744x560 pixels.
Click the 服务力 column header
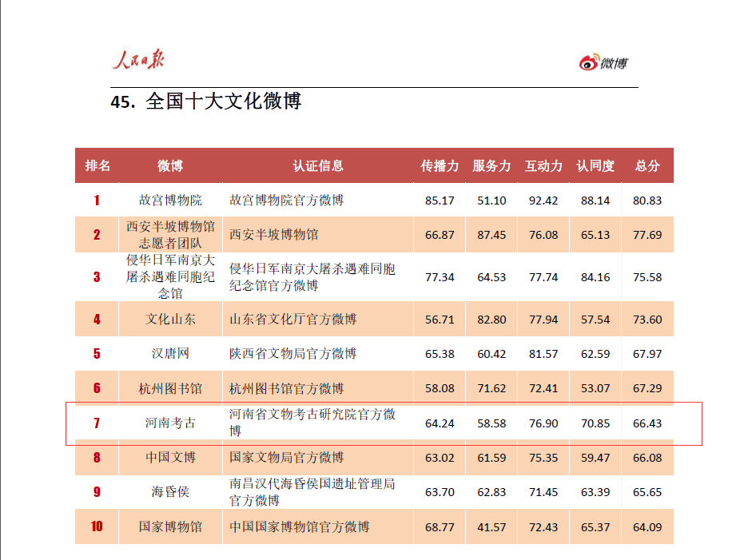point(491,166)
